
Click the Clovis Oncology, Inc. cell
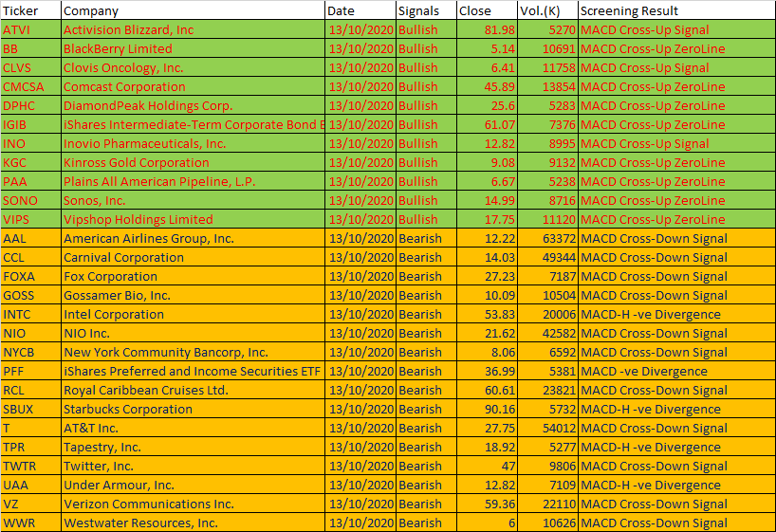pyautogui.click(x=193, y=67)
